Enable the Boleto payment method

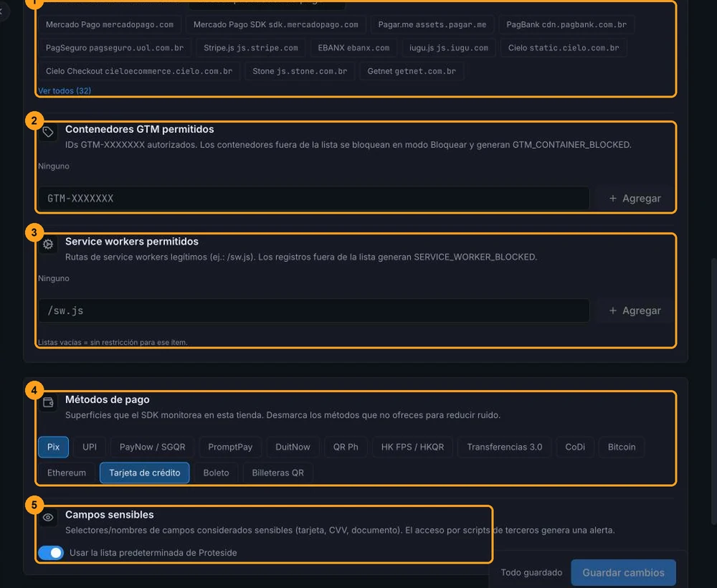pyautogui.click(x=216, y=473)
